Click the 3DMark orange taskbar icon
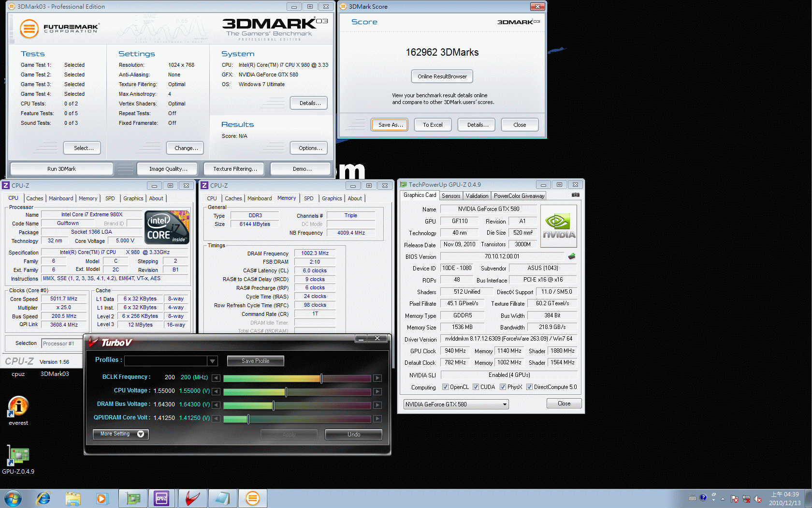The image size is (812, 508). [252, 498]
